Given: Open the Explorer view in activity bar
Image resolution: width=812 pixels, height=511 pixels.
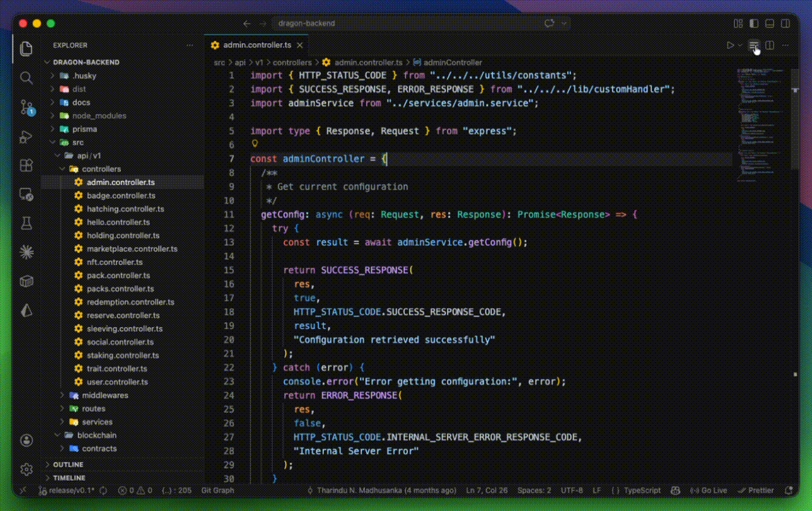Looking at the screenshot, I should coord(26,49).
